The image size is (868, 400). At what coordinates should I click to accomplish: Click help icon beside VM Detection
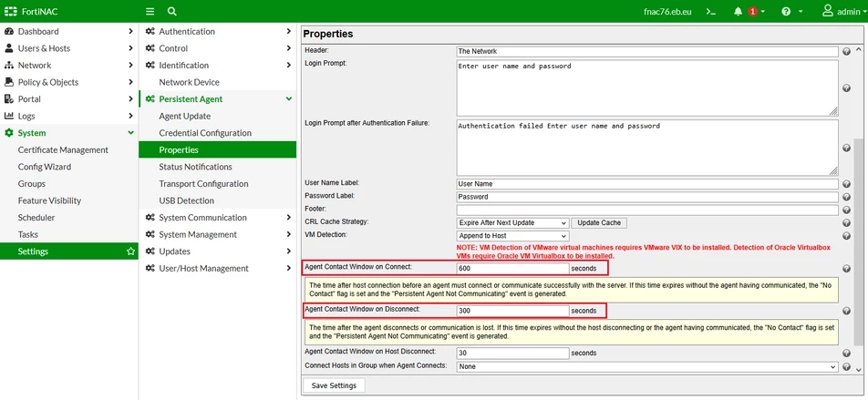846,236
